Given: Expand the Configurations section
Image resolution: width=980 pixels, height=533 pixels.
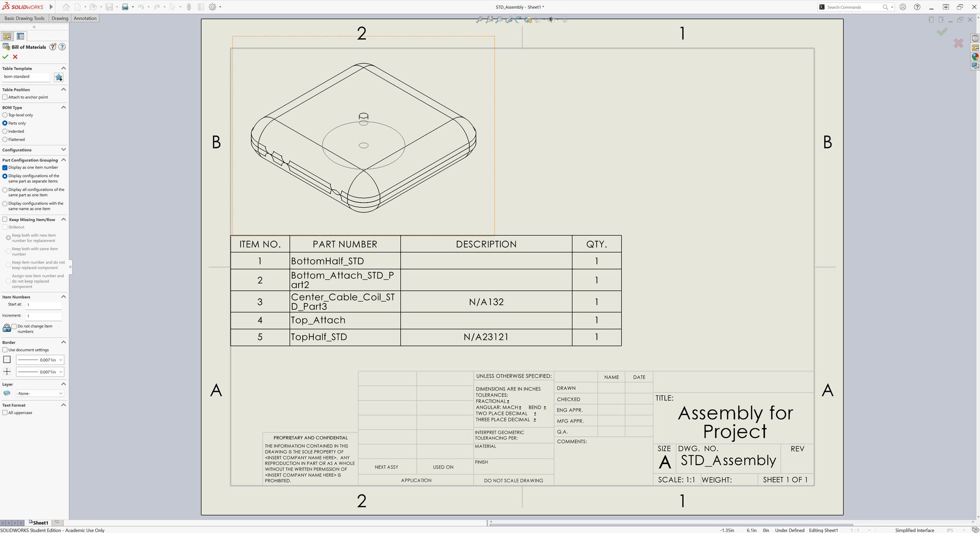Looking at the screenshot, I should pyautogui.click(x=63, y=150).
